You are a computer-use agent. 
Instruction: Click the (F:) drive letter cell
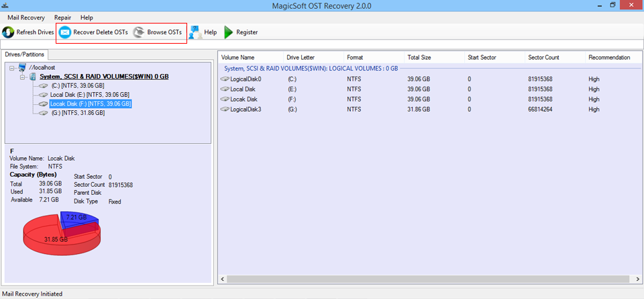click(x=292, y=99)
